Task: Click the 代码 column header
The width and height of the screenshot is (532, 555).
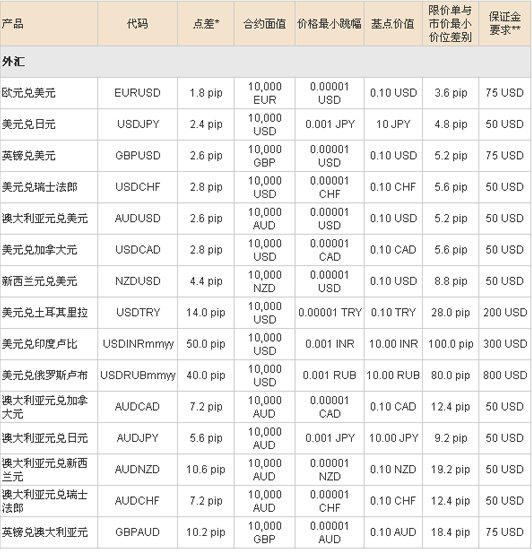Action: click(137, 24)
